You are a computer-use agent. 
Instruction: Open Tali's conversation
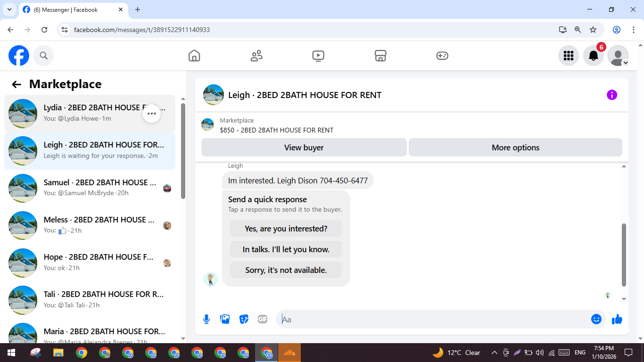tap(90, 300)
